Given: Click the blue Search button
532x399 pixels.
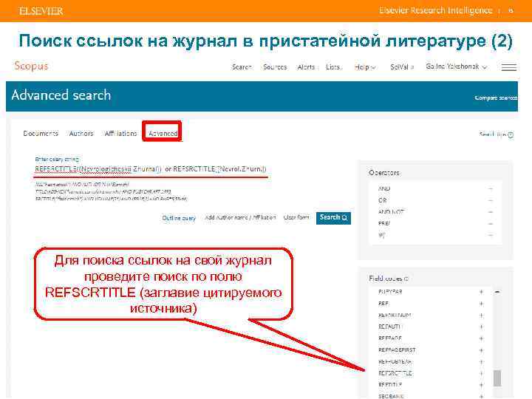Looking at the screenshot, I should coord(333,217).
